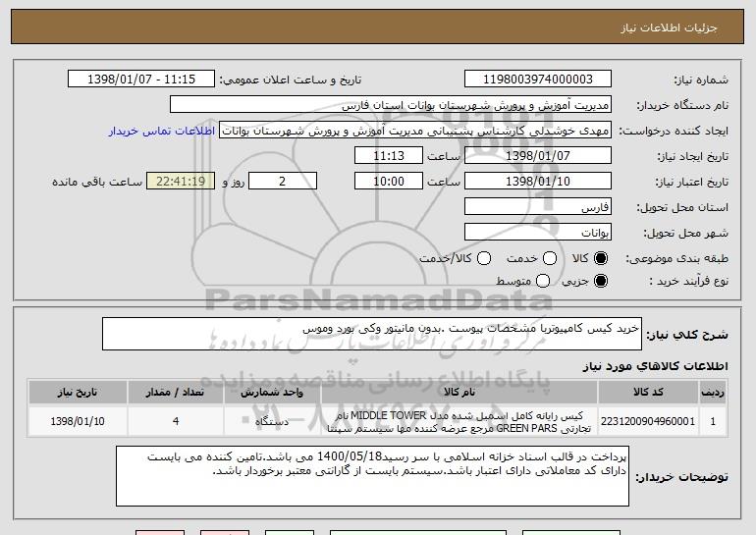This screenshot has height=535, width=756.
Task: Click the delivery province field فارس
Action: click(x=538, y=207)
